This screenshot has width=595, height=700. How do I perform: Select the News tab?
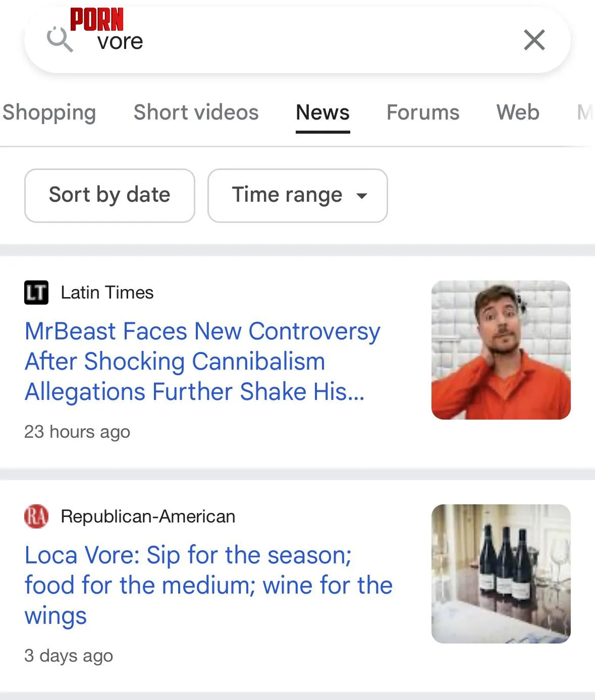(x=322, y=112)
